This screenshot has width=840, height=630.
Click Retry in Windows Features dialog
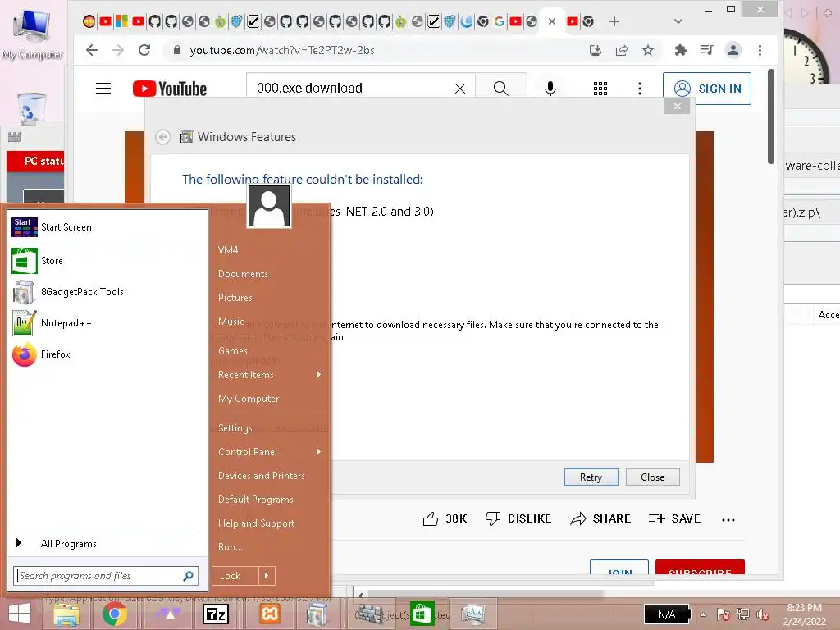click(591, 477)
